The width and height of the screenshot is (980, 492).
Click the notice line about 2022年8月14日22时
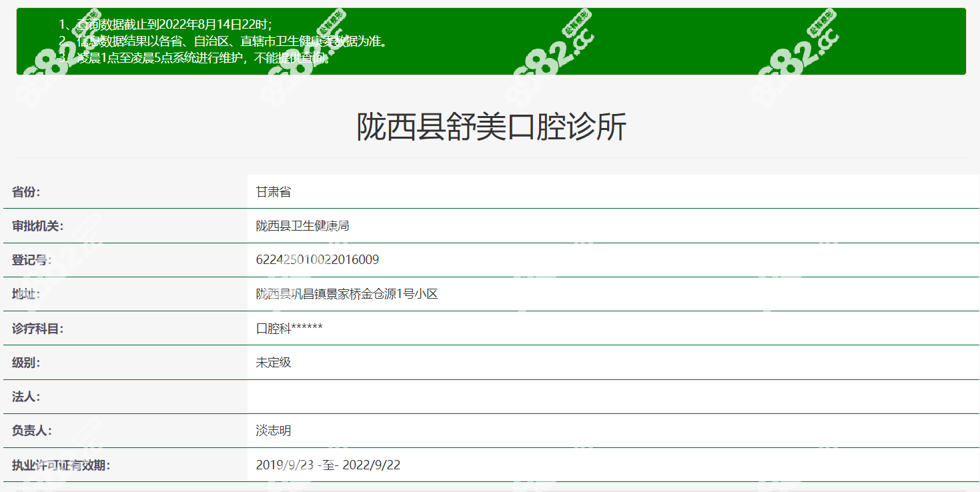pyautogui.click(x=165, y=25)
